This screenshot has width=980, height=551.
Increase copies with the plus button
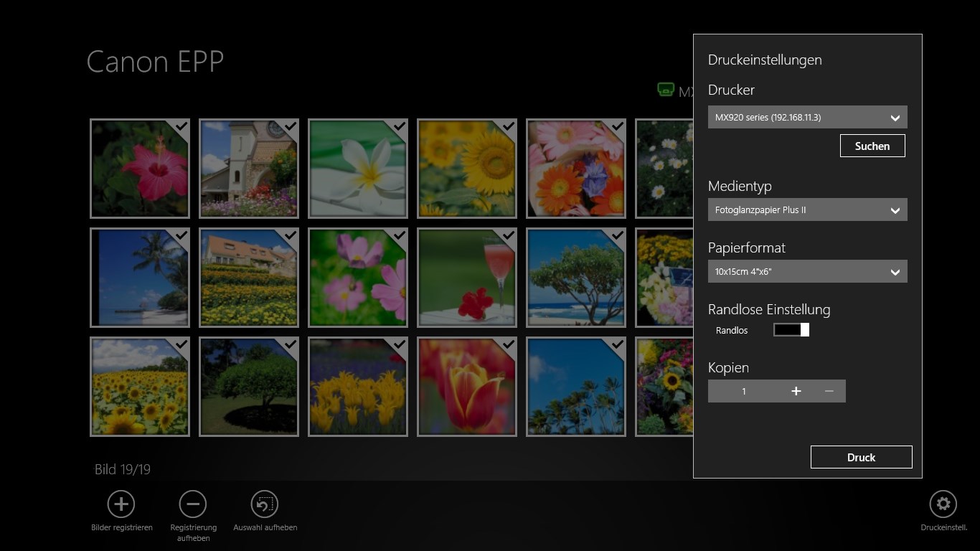796,391
